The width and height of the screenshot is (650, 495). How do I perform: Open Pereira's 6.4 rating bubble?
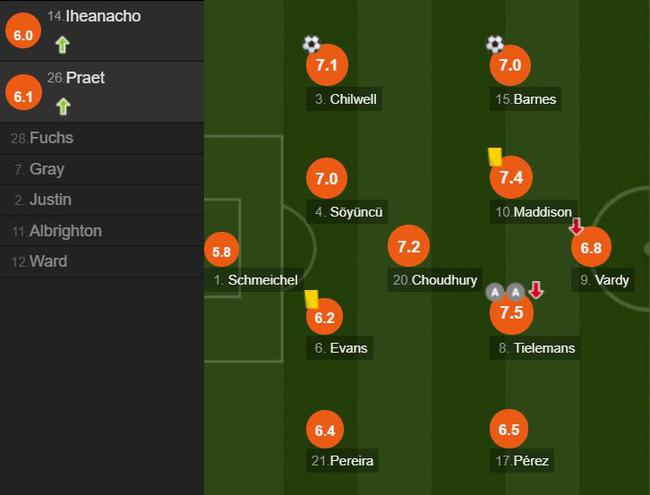point(325,429)
